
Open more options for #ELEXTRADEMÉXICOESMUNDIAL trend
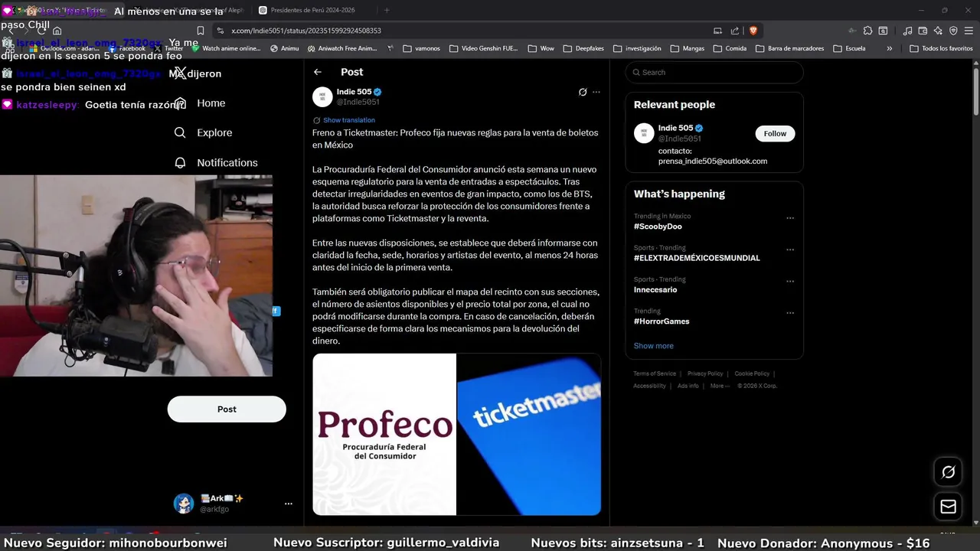coord(790,249)
